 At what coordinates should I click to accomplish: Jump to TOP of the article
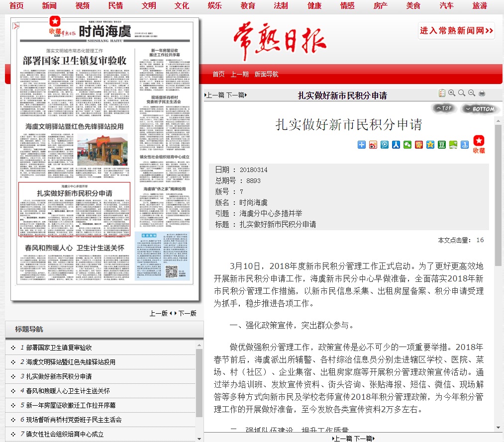click(444, 108)
